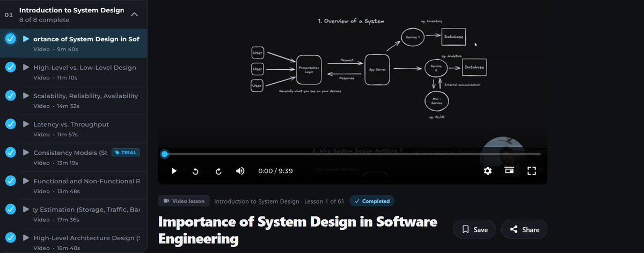Click play icon beside Latency vs. Throughput
The width and height of the screenshot is (644, 253).
point(26,124)
